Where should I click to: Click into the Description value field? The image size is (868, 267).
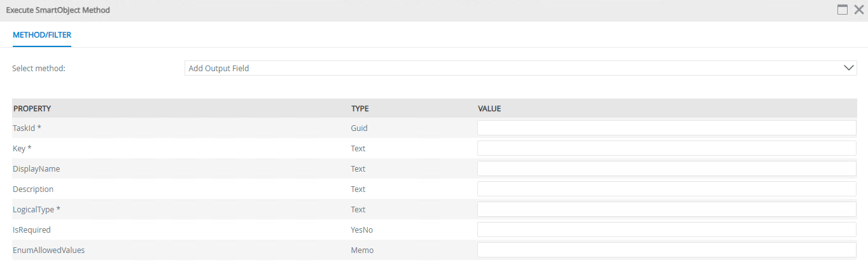point(666,189)
